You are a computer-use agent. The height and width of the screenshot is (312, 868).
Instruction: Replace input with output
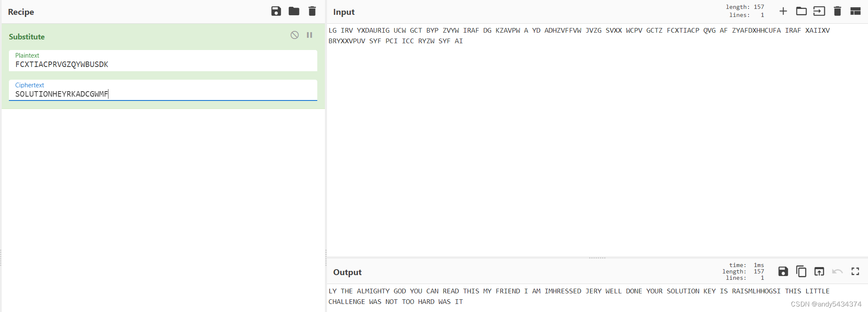(x=819, y=271)
